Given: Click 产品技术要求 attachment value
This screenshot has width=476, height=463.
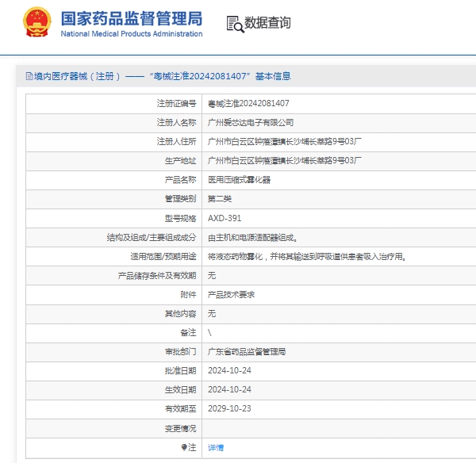Looking at the screenshot, I should point(231,295).
